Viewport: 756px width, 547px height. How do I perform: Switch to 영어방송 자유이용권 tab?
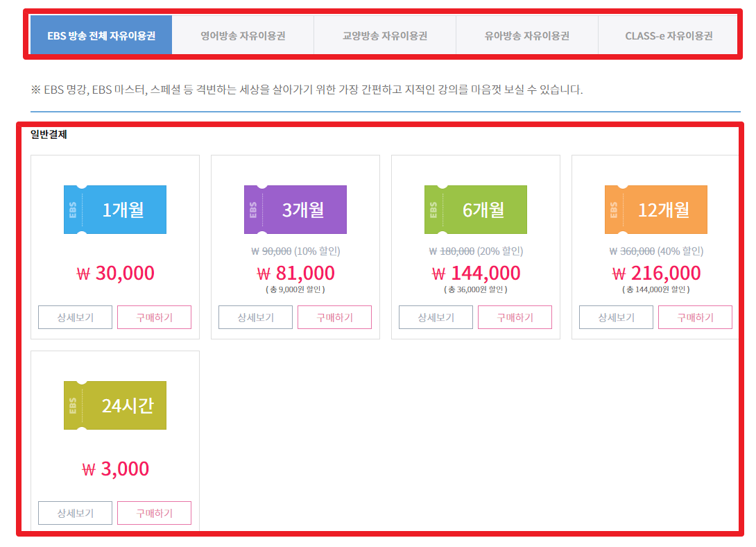243,35
